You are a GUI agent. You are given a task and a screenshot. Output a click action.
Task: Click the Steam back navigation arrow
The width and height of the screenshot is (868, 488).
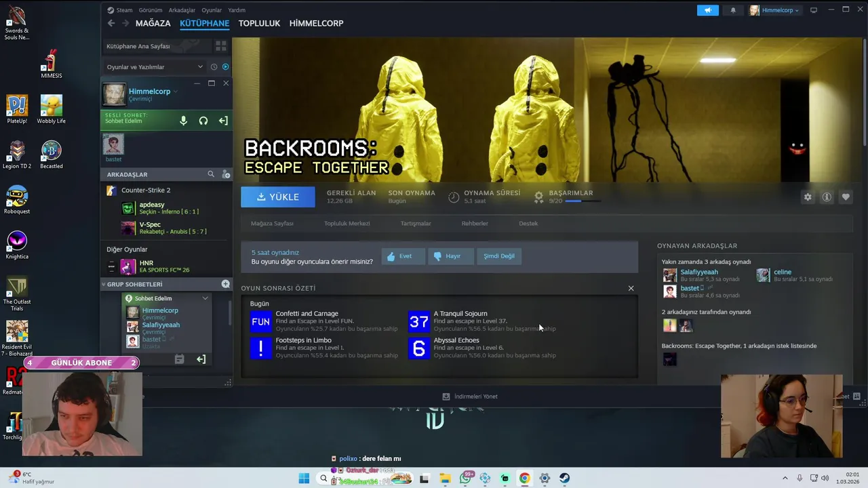tap(111, 23)
